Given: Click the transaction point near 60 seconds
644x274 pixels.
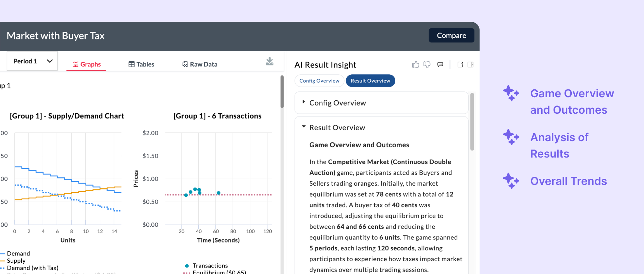Looking at the screenshot, I should click(x=219, y=193).
